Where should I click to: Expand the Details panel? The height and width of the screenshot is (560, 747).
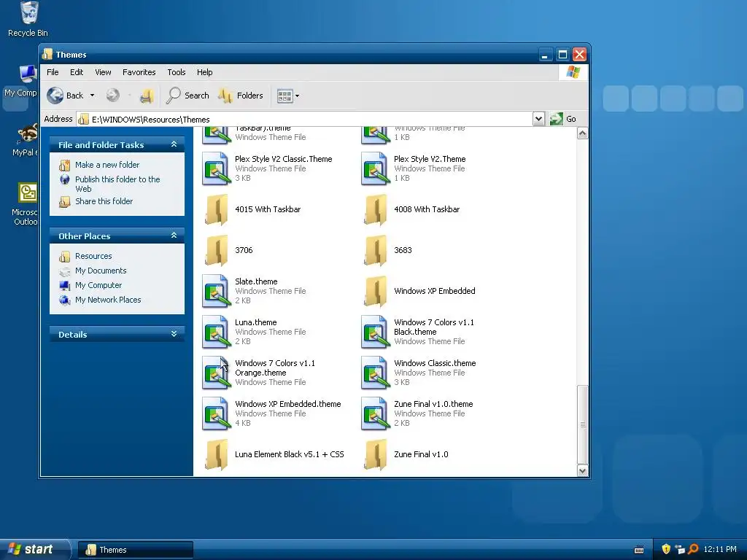coord(174,334)
